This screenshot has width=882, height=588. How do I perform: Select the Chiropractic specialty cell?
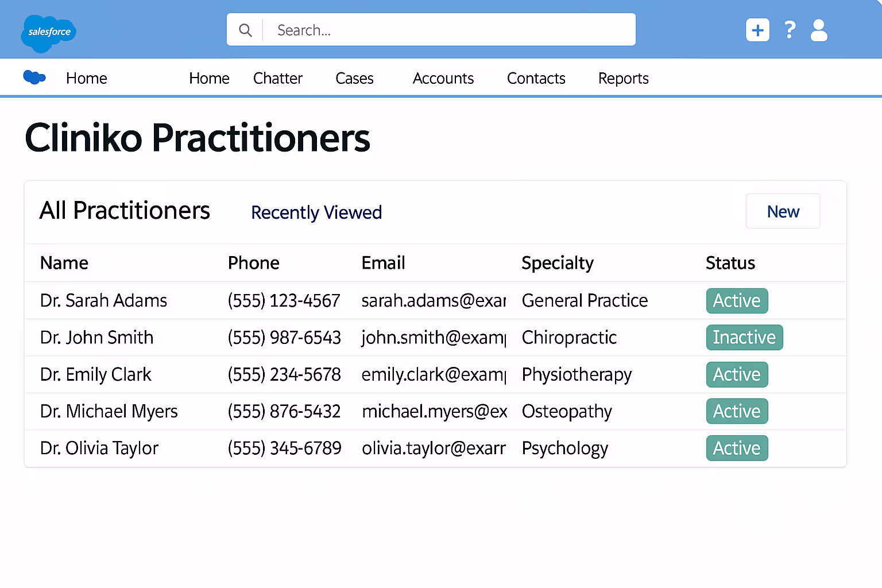coord(569,338)
